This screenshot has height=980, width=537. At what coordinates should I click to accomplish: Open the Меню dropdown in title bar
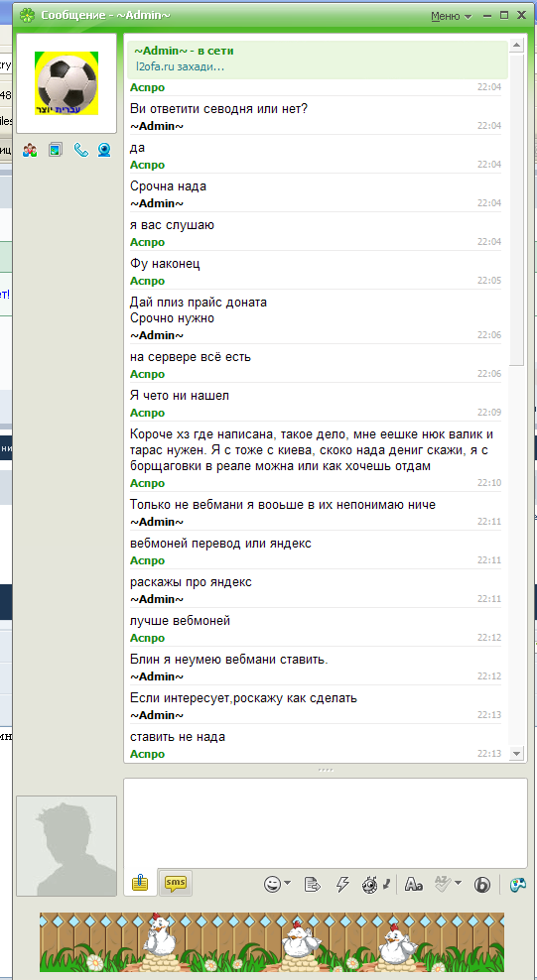click(x=451, y=16)
